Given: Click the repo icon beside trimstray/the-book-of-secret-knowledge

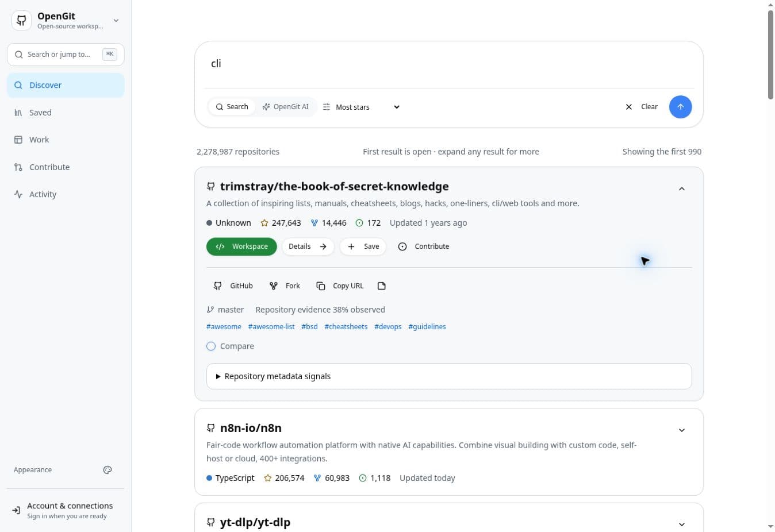Looking at the screenshot, I should pos(211,187).
